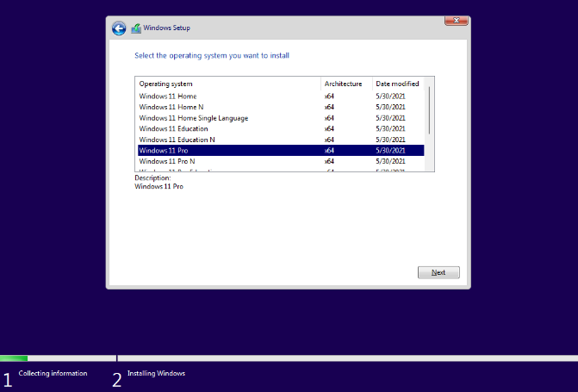
Task: Pick Windows 11 Home Single Language
Action: pyautogui.click(x=193, y=118)
